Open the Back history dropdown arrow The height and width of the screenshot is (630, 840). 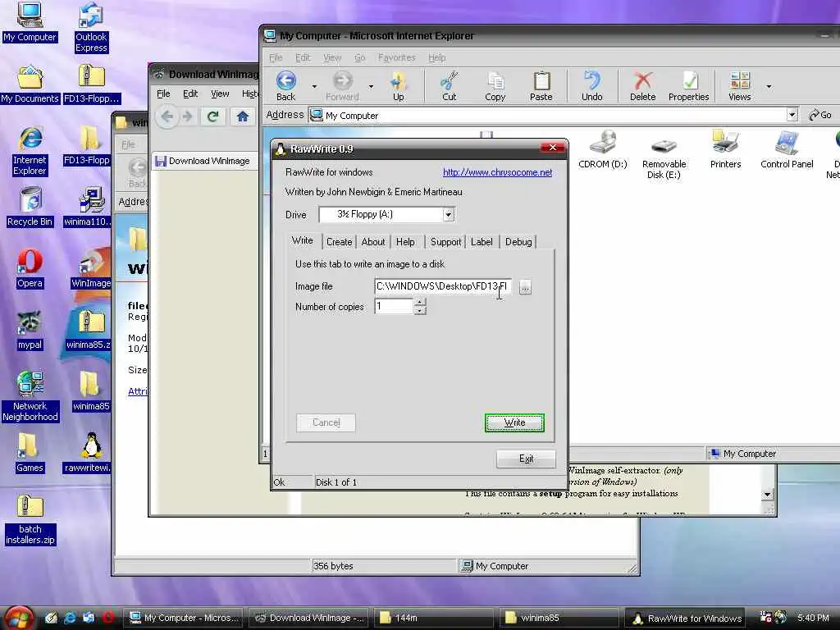click(314, 86)
